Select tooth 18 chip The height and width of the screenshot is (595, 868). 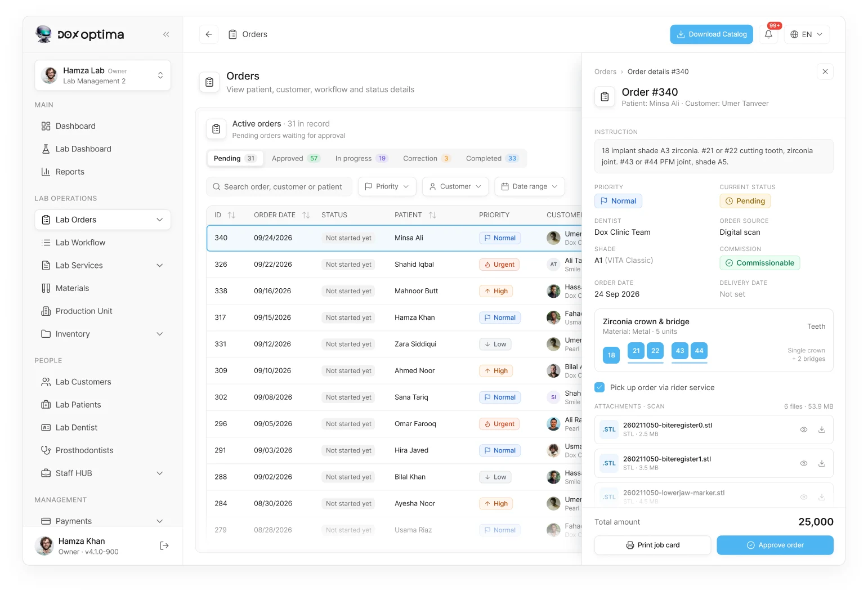[x=611, y=355]
